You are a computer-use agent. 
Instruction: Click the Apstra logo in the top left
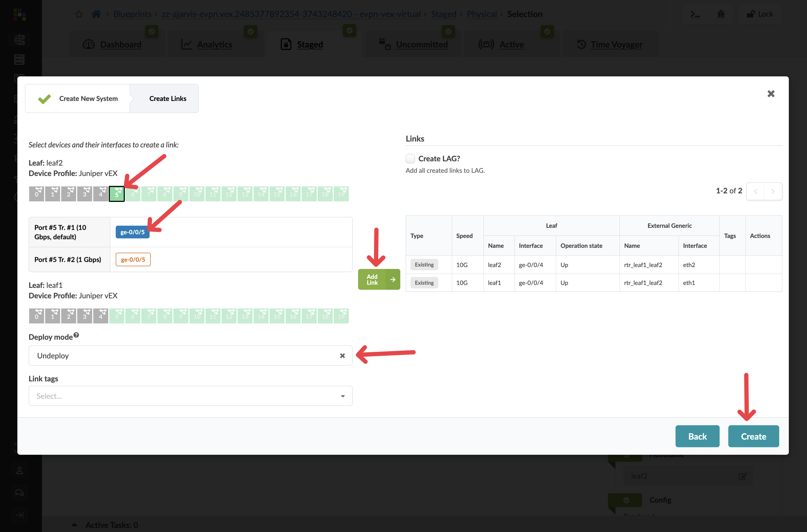pos(19,15)
